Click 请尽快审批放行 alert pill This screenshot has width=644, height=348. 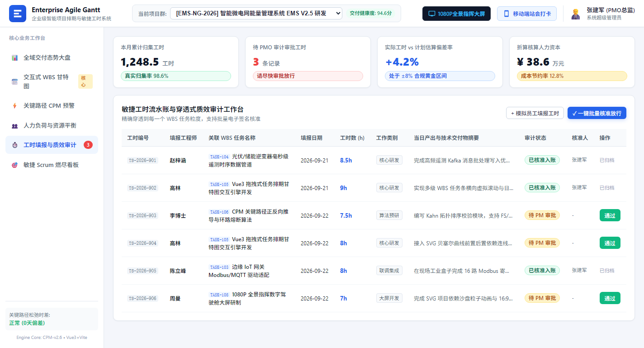click(308, 76)
